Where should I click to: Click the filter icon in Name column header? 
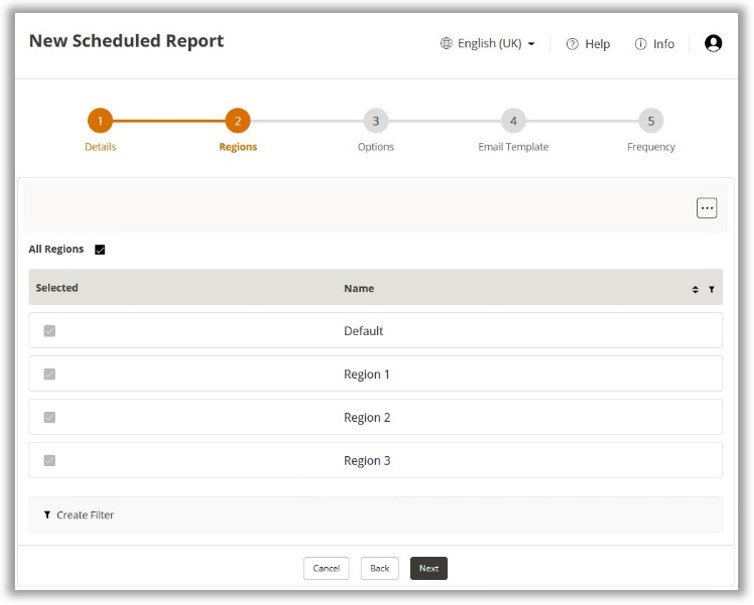pos(711,289)
